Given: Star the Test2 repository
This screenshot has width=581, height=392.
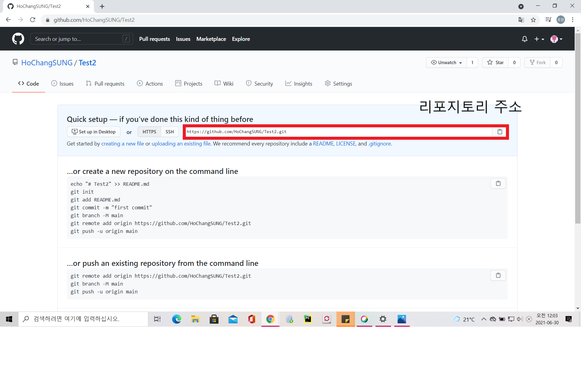Looking at the screenshot, I should point(495,63).
